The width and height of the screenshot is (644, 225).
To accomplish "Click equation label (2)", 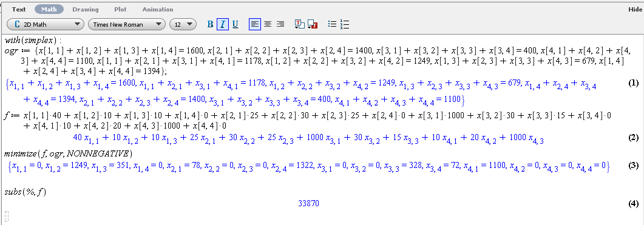I will click(633, 138).
